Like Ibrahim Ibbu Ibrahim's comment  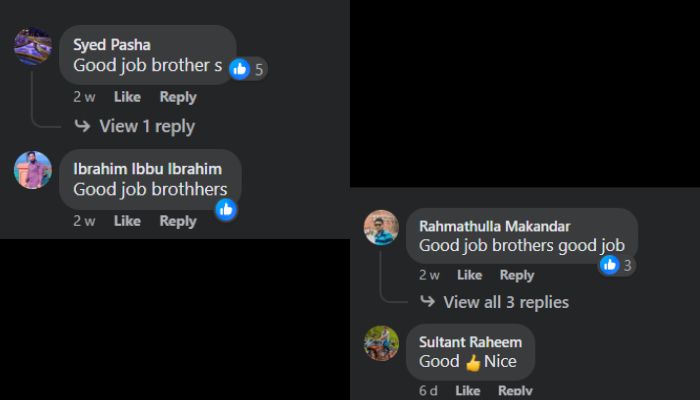click(x=127, y=221)
